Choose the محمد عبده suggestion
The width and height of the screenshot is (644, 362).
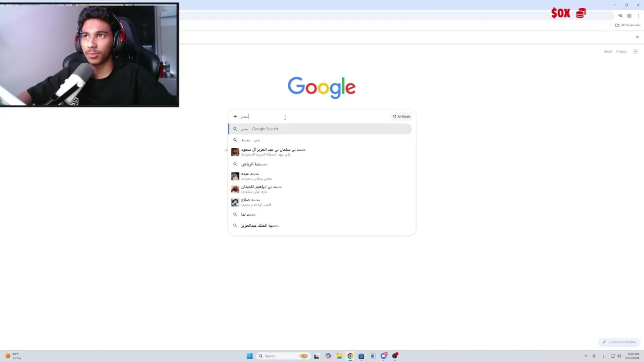(x=320, y=176)
